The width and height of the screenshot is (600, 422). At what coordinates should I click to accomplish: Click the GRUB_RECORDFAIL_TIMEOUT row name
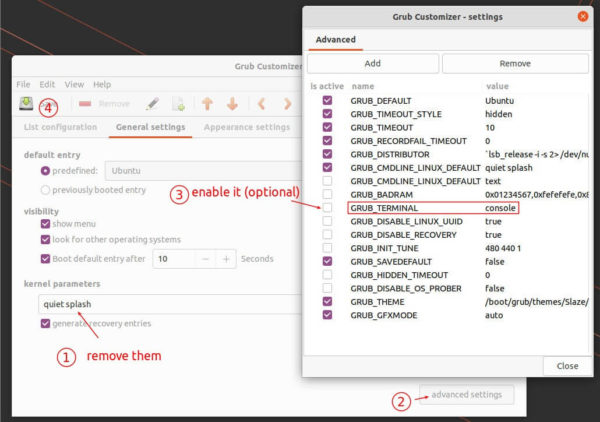point(408,141)
